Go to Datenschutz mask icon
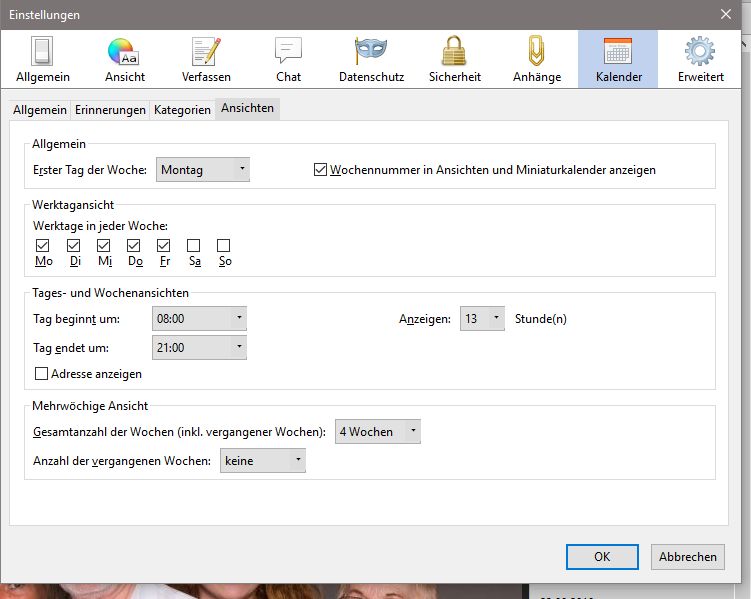 [x=371, y=59]
